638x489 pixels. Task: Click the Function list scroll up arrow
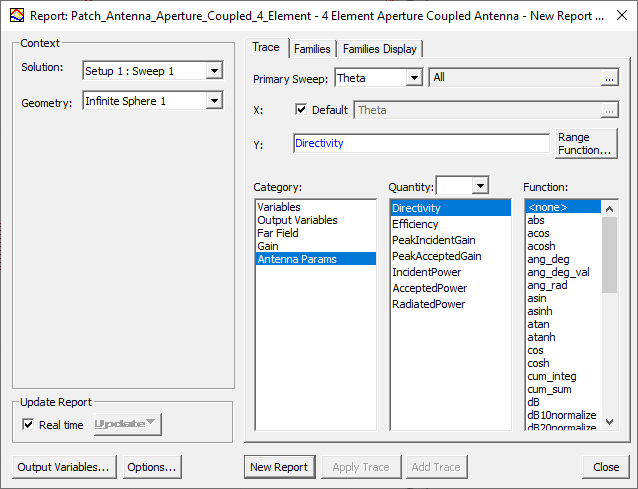click(x=609, y=209)
